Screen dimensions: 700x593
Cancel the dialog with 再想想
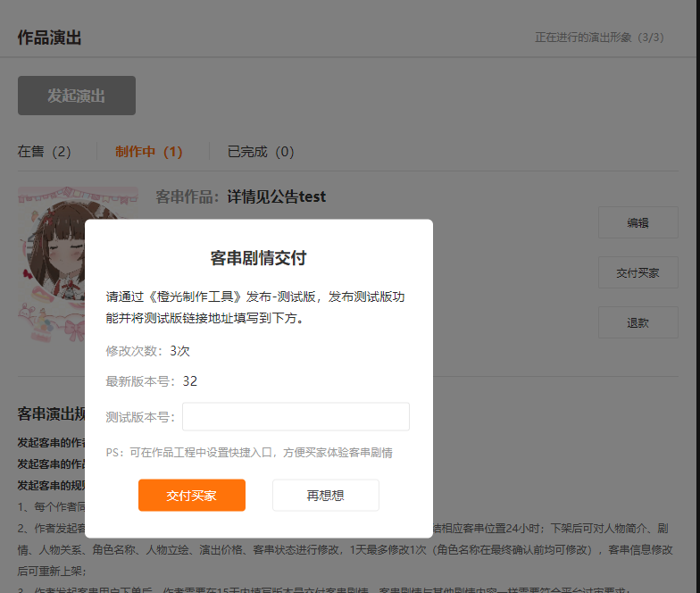[x=325, y=495]
